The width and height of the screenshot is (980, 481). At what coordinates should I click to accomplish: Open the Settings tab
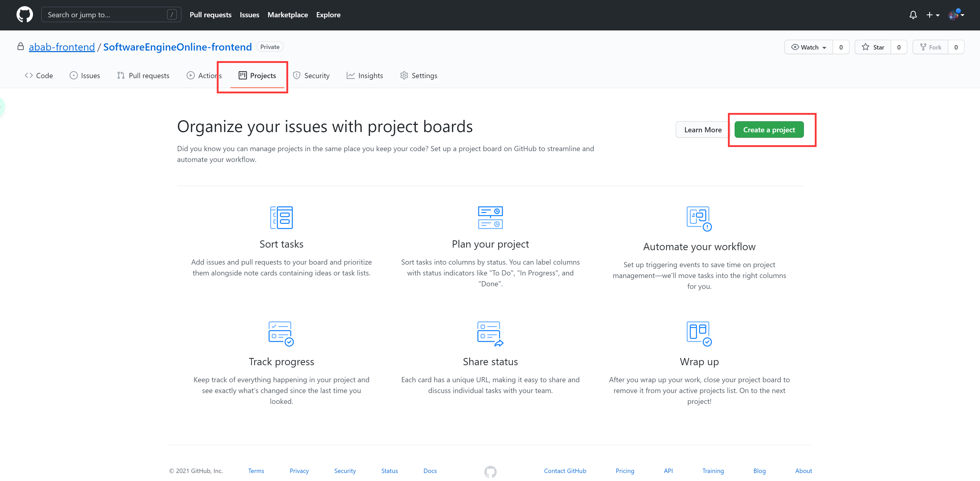(x=419, y=75)
